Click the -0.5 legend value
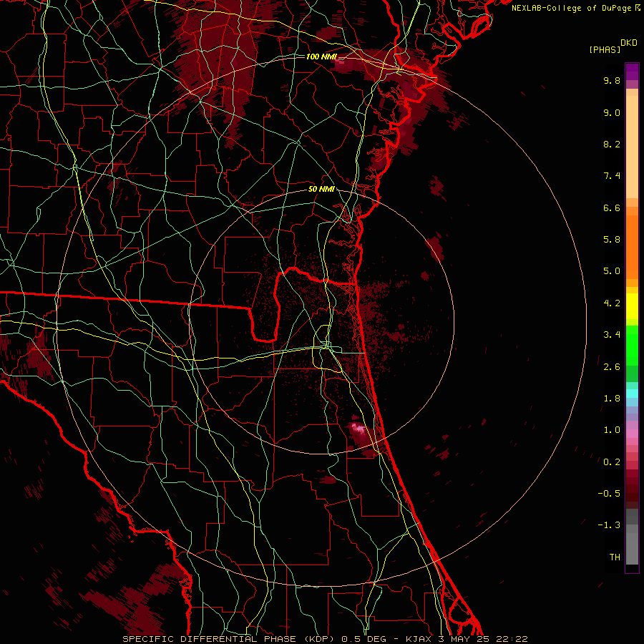Viewport: 644px width, 644px height. [x=609, y=494]
